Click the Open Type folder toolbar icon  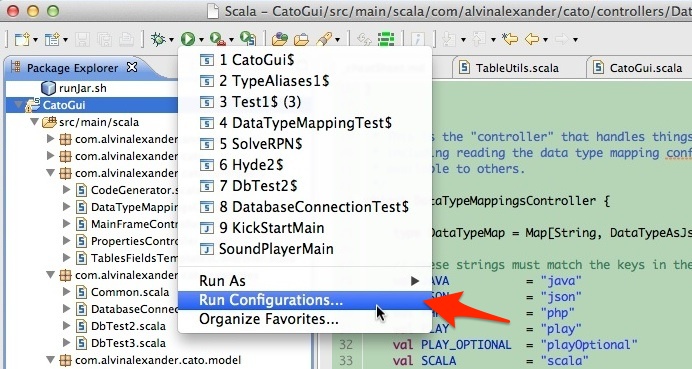(x=279, y=39)
